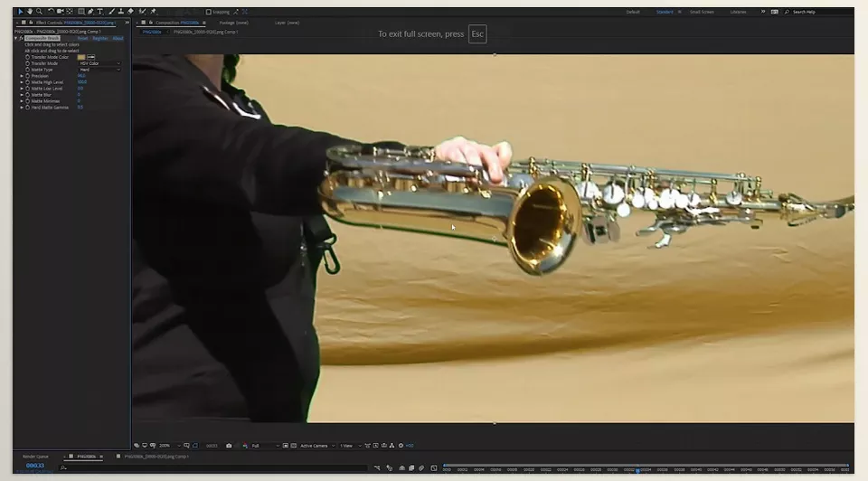The width and height of the screenshot is (868, 481).
Task: Open the Layer (none) tab
Action: pyautogui.click(x=288, y=23)
